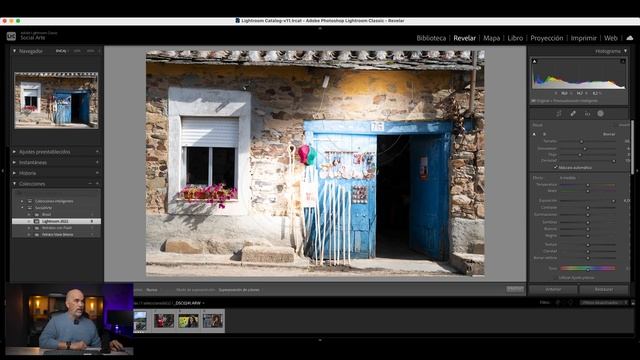Select brush B

(x=544, y=134)
